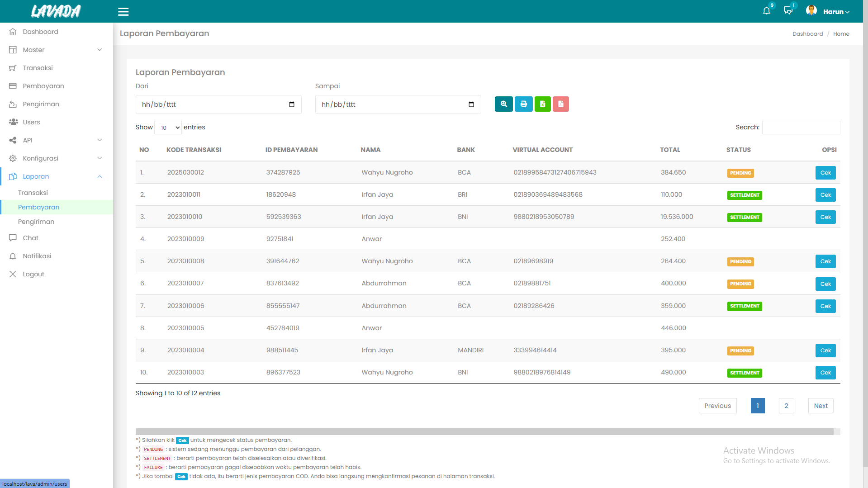The height and width of the screenshot is (488, 868).
Task: Open the notifications bell icon
Action: [x=766, y=11]
